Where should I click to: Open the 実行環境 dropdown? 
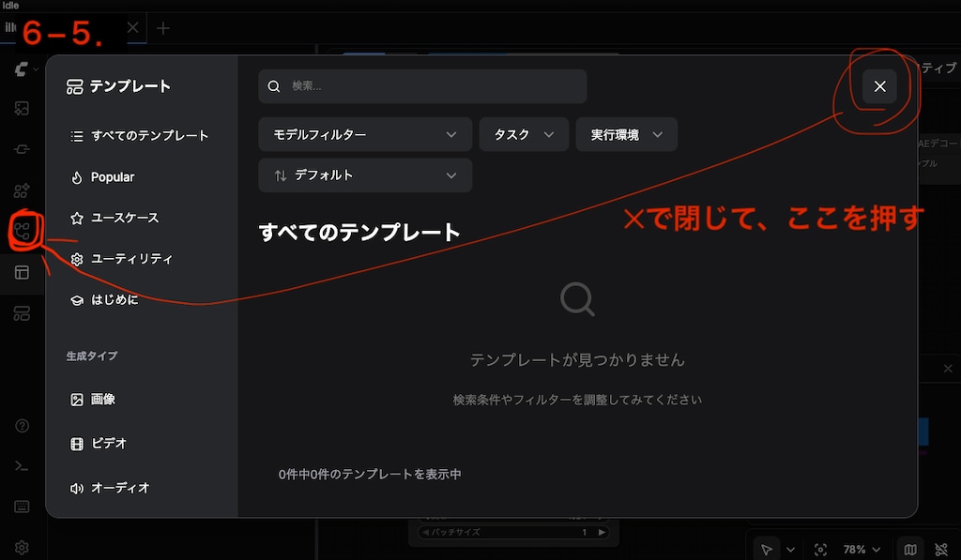pos(626,134)
